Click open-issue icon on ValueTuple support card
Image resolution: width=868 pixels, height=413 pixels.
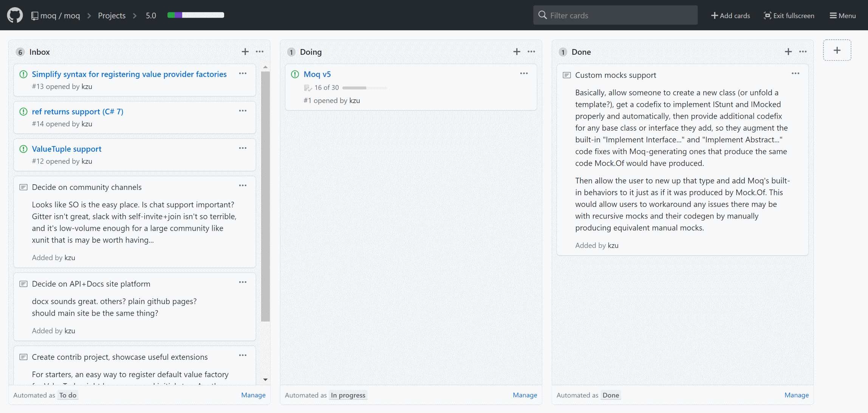pos(23,149)
